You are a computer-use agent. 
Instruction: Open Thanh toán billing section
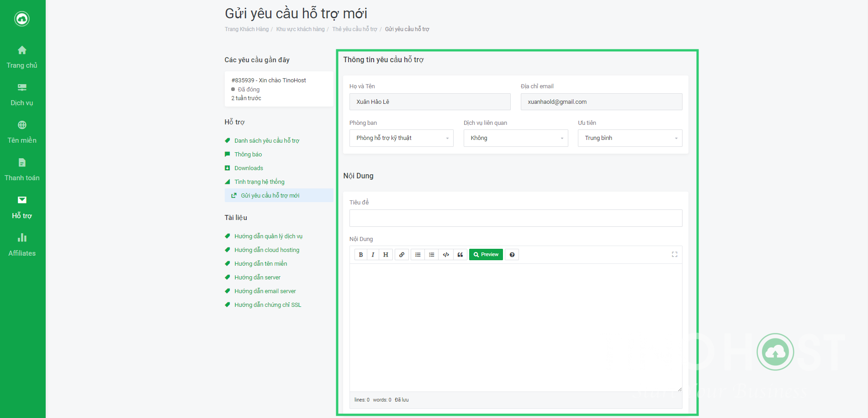tap(22, 170)
